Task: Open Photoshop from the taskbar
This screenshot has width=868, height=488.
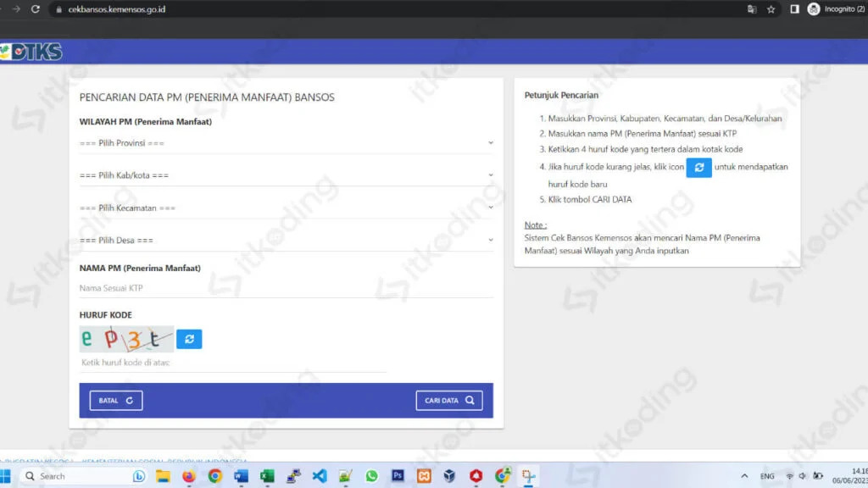Action: coord(398,476)
